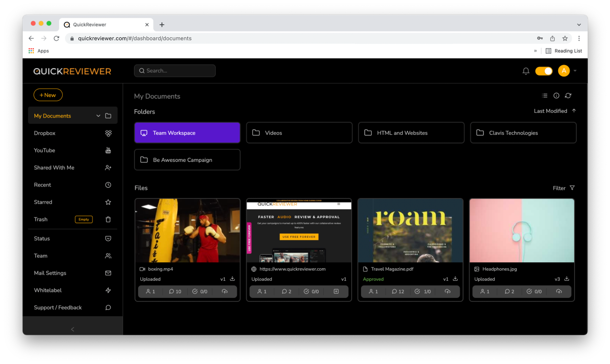Empty the Trash
610x364 pixels.
click(x=84, y=219)
